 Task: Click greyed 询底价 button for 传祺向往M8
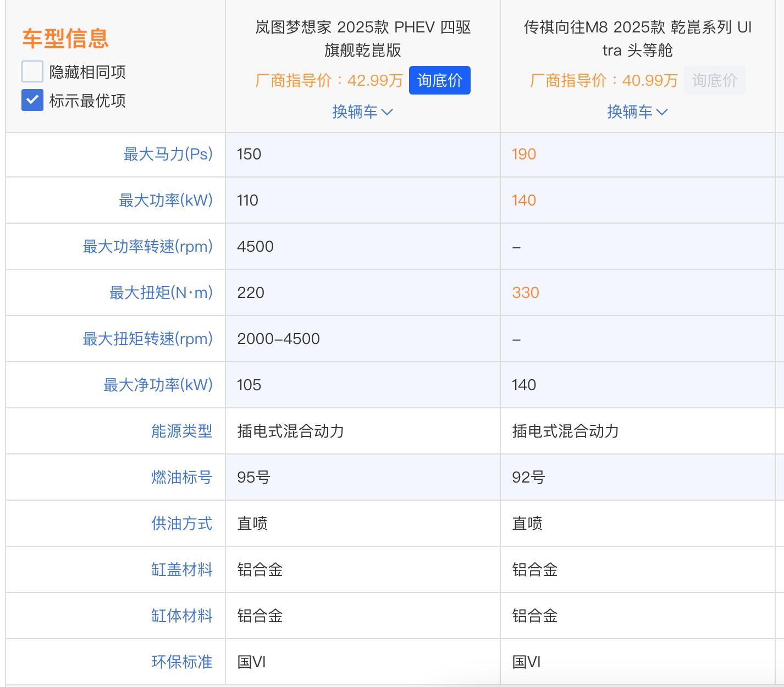[715, 80]
